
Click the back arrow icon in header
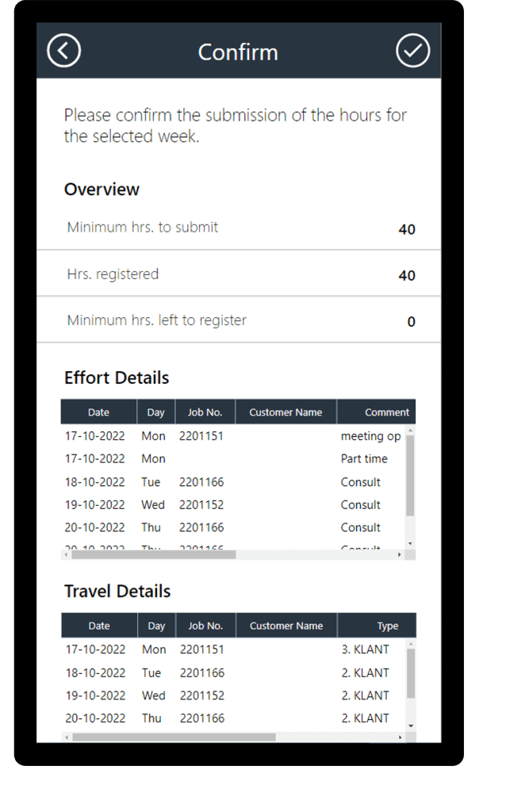[64, 51]
